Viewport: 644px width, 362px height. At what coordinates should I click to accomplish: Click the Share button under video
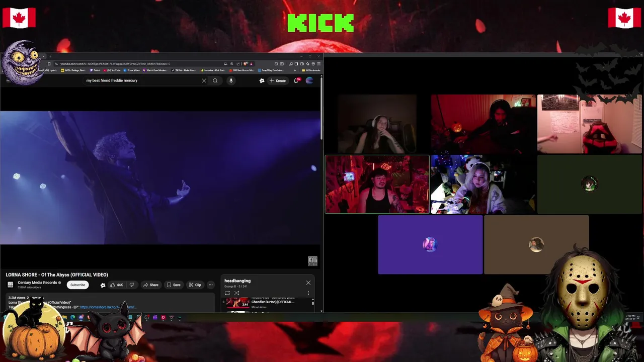pos(150,285)
